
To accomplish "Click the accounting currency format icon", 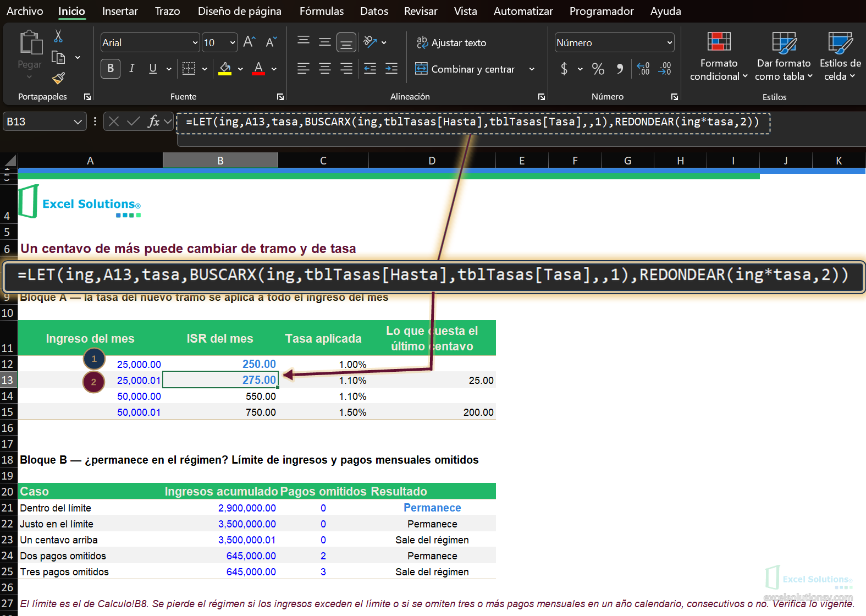I will pyautogui.click(x=564, y=69).
